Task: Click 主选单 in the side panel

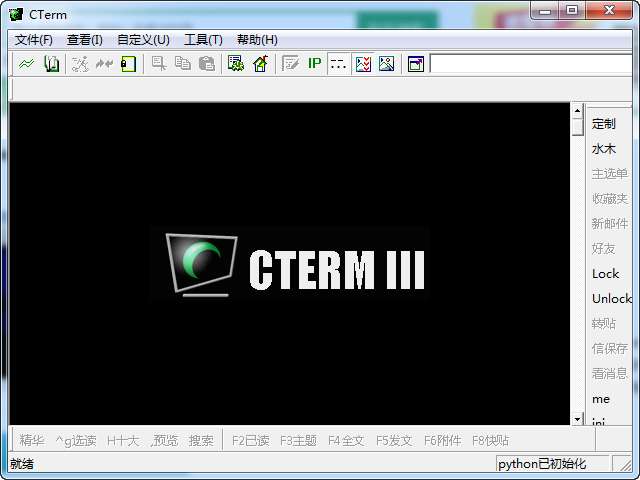Action: (x=609, y=173)
